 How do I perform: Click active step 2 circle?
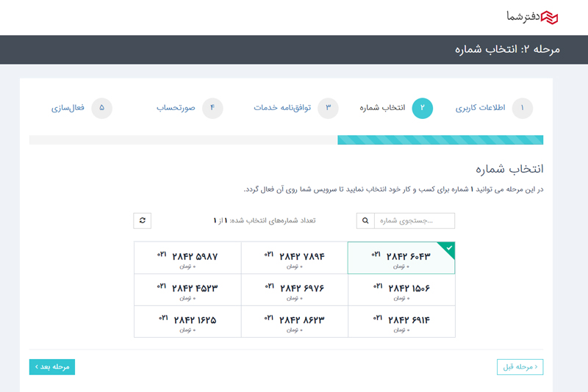click(422, 108)
